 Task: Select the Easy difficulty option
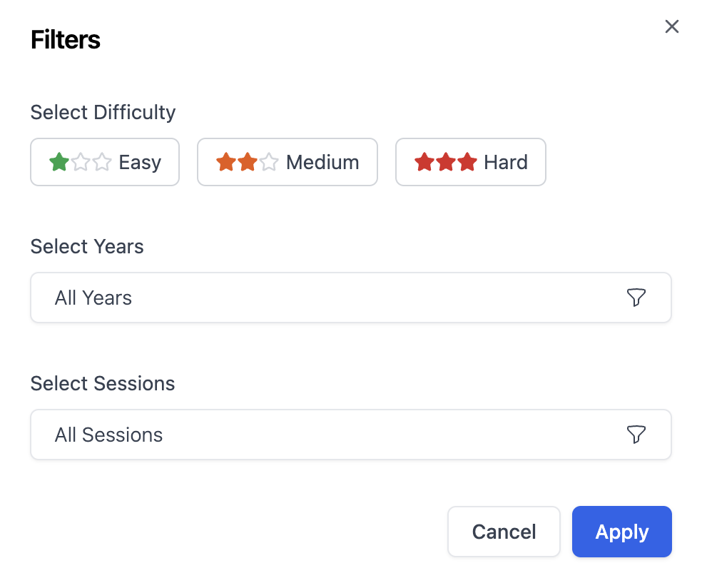(x=105, y=163)
